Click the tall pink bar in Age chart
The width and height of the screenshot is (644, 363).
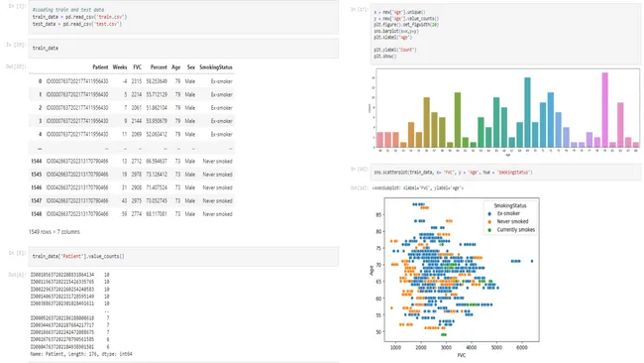point(605,110)
